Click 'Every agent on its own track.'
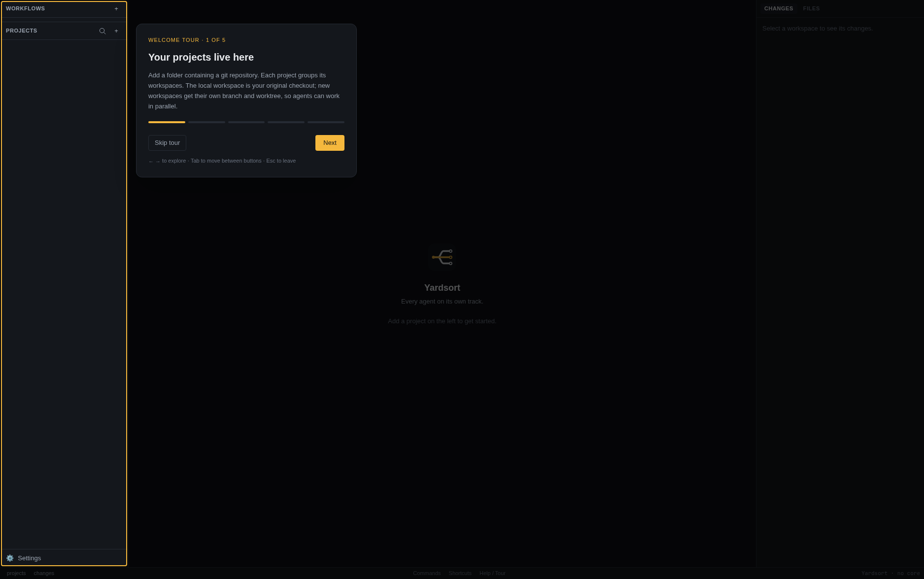Image resolution: width=924 pixels, height=579 pixels. click(442, 302)
